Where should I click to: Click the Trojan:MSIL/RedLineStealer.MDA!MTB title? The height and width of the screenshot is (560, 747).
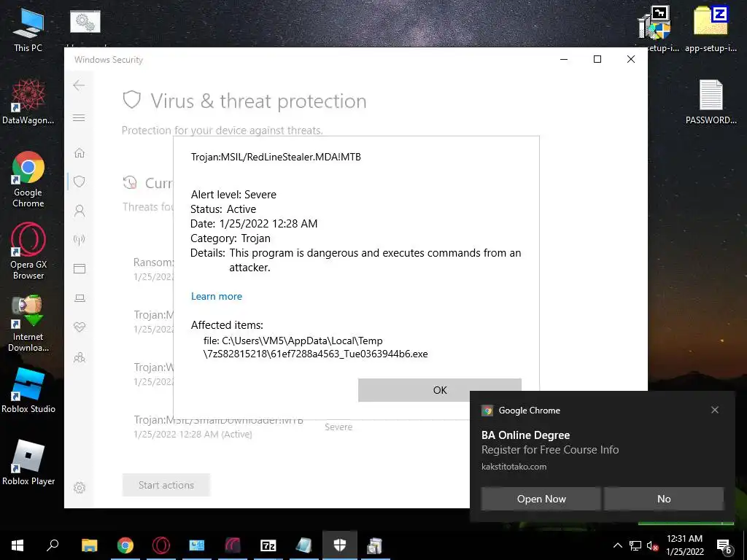tap(276, 157)
